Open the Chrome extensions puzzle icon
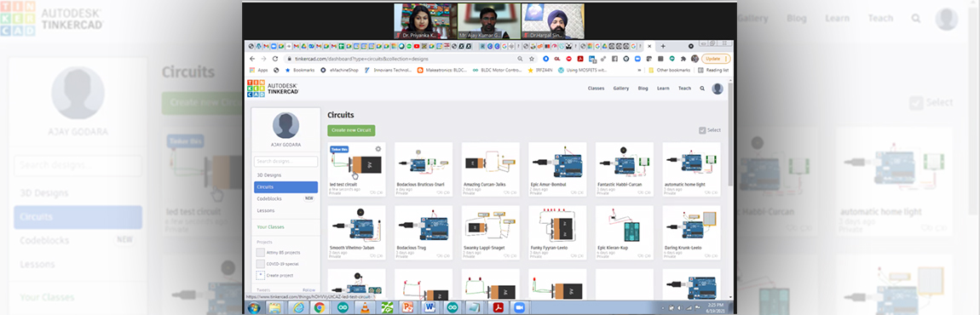The image size is (980, 315). 683,59
